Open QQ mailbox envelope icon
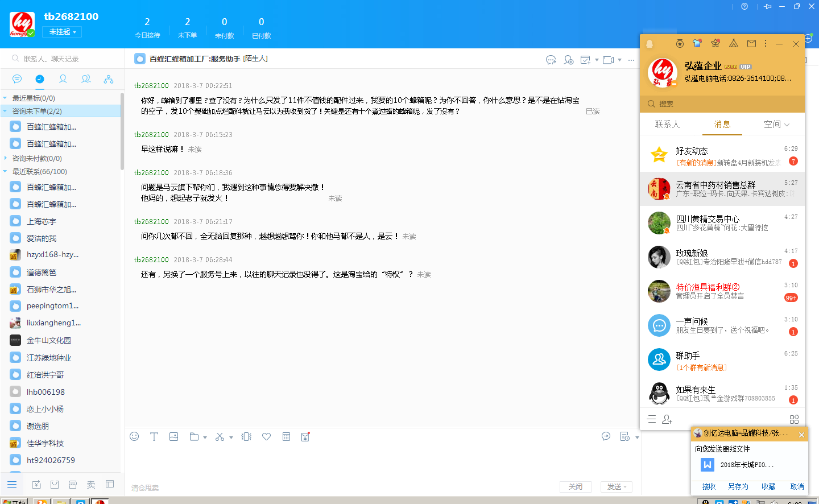The width and height of the screenshot is (819, 504). click(751, 43)
